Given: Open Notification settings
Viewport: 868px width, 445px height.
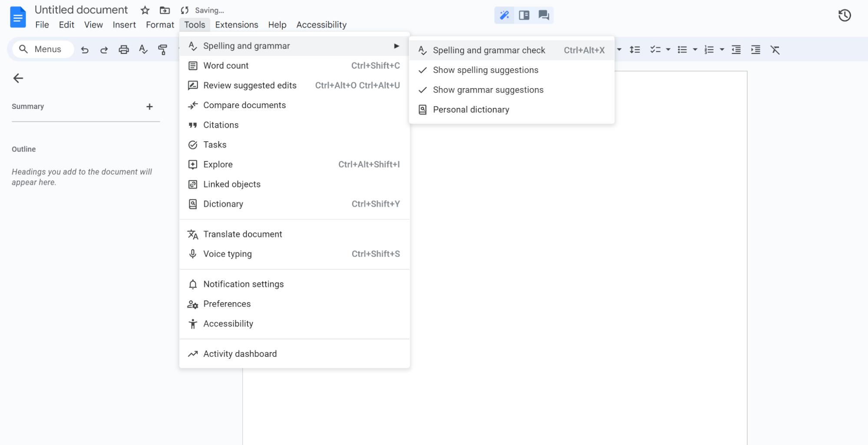Looking at the screenshot, I should pos(294,284).
